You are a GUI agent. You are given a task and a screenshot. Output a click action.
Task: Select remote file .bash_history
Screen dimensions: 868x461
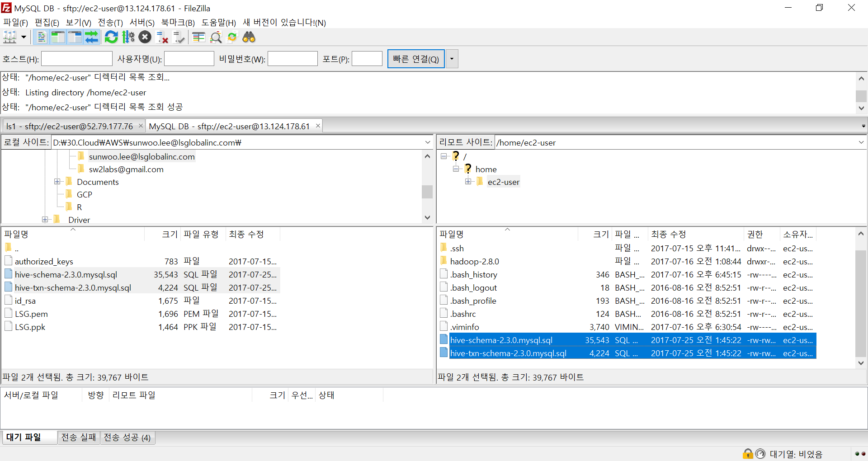[474, 275]
